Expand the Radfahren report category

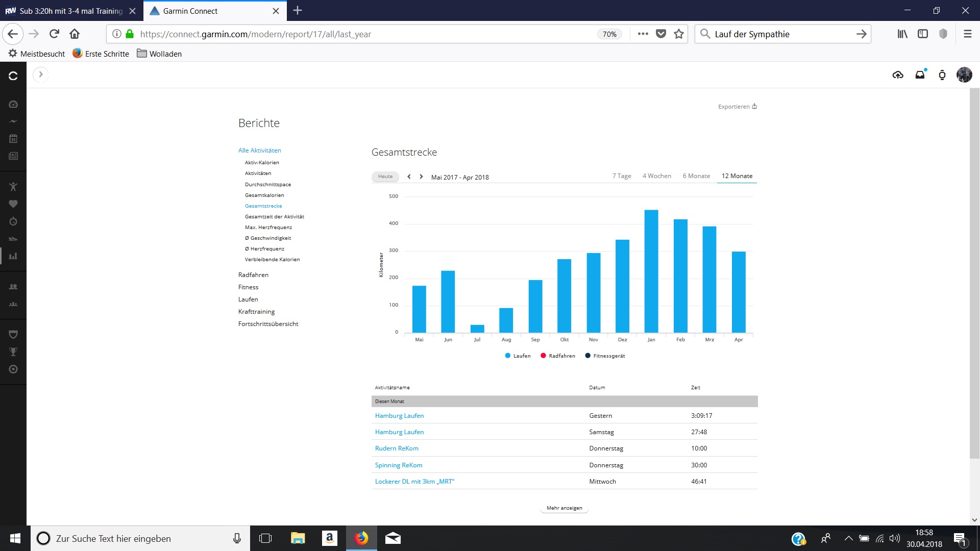point(253,274)
